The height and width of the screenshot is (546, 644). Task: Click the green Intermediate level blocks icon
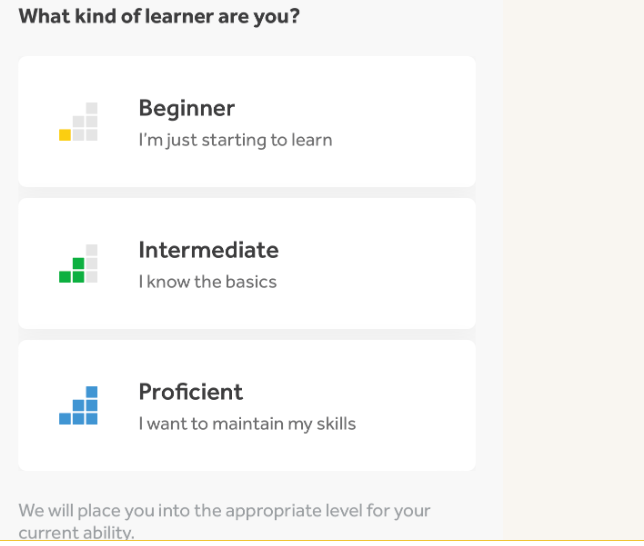pyautogui.click(x=79, y=264)
